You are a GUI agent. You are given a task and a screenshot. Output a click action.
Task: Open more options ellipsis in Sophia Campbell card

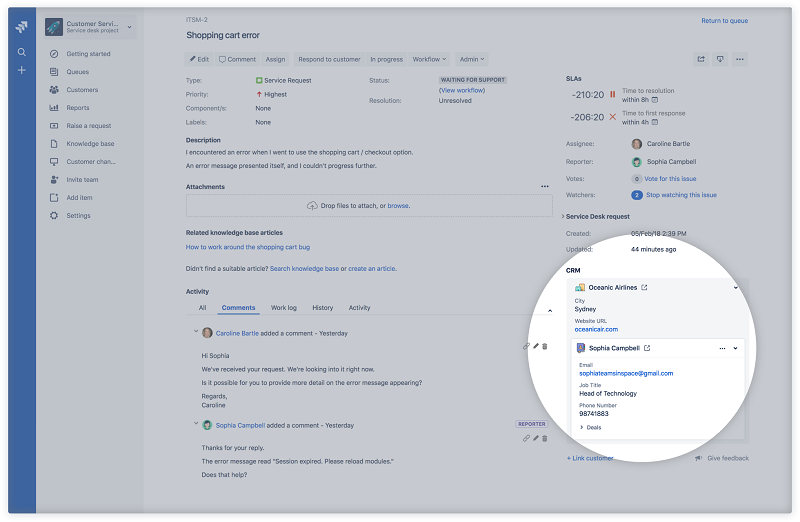[722, 348]
